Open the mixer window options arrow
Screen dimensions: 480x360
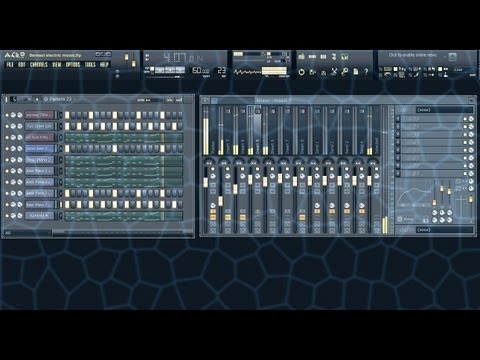tap(205, 100)
